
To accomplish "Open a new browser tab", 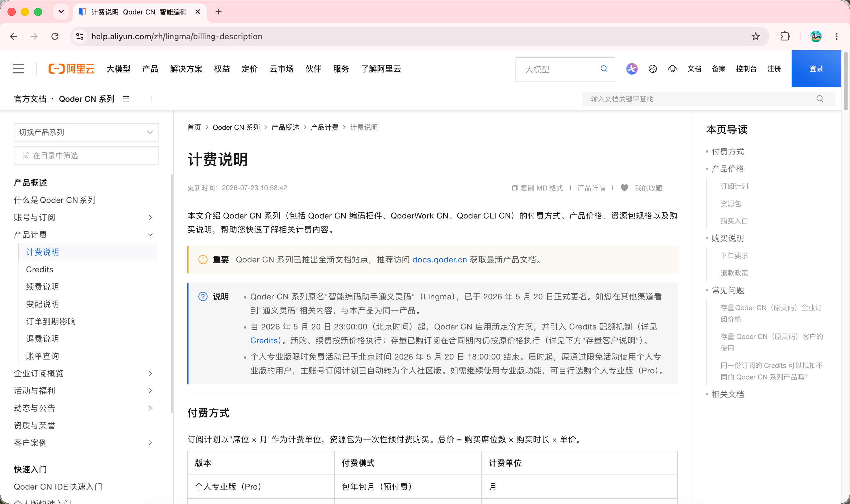I will coord(219,12).
